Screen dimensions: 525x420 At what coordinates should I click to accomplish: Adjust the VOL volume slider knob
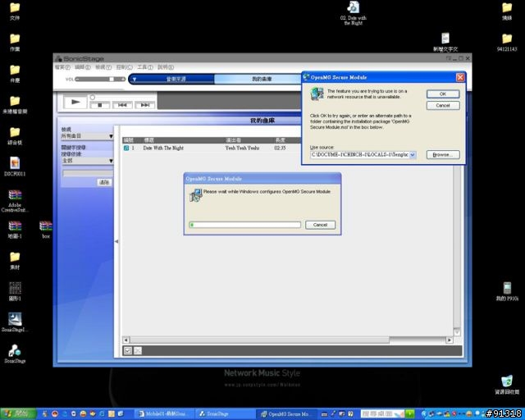click(x=112, y=79)
